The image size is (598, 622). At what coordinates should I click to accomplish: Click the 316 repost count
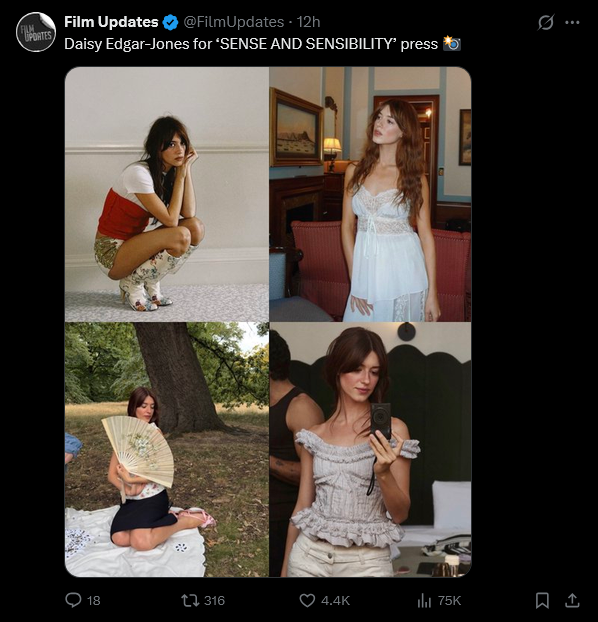(x=214, y=601)
